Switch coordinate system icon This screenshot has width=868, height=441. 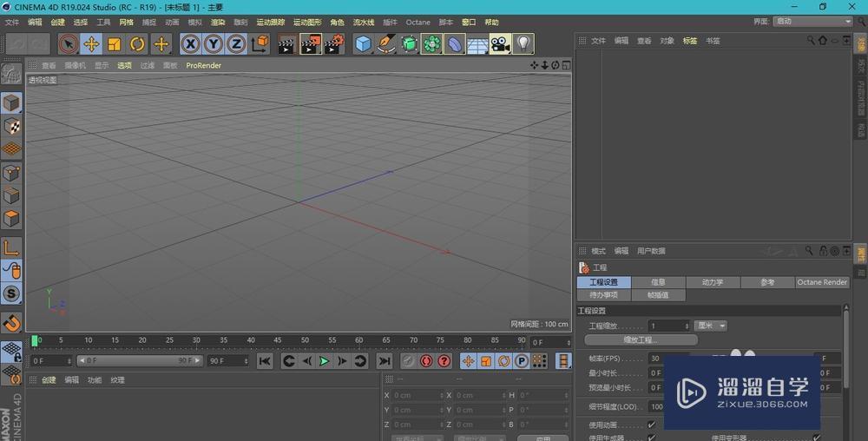tap(259, 43)
